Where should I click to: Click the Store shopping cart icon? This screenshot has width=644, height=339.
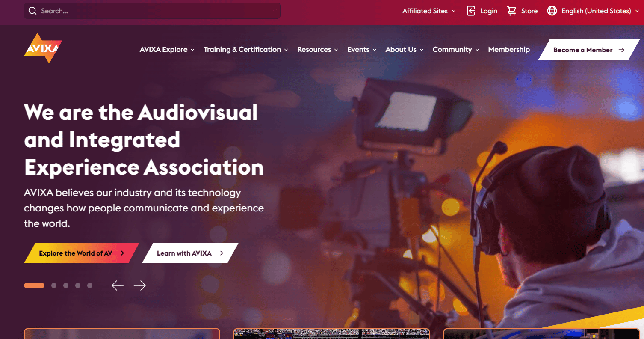point(511,11)
